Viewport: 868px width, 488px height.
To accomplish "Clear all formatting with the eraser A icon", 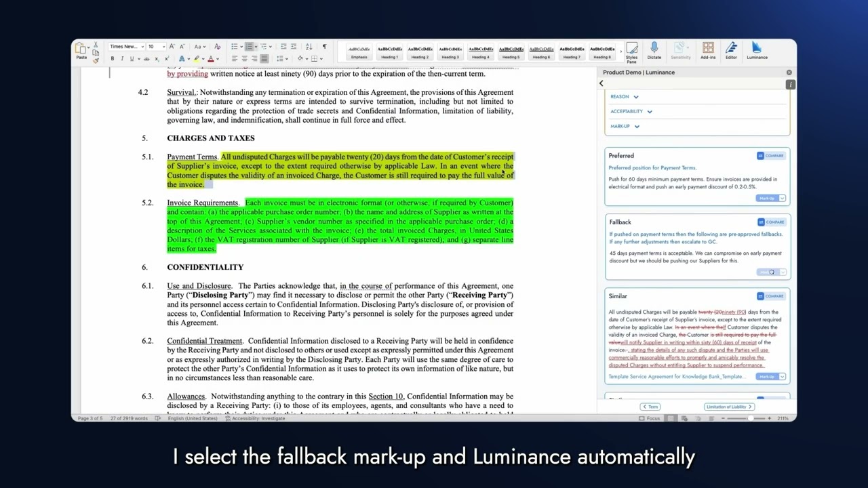I will coord(217,47).
